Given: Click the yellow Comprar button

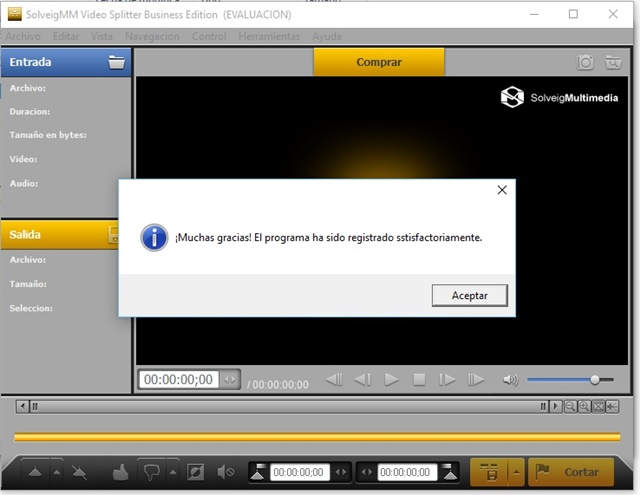Looking at the screenshot, I should pyautogui.click(x=379, y=62).
